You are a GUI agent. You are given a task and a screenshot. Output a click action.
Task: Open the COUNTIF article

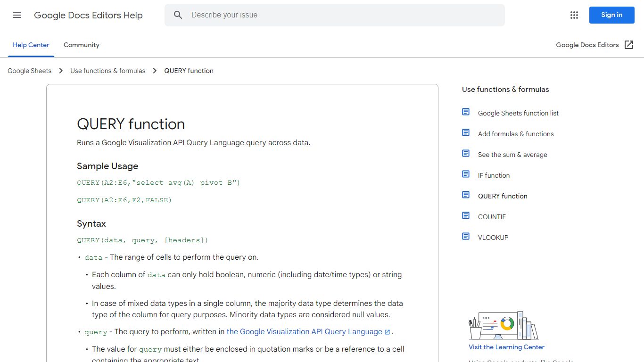[x=492, y=217]
